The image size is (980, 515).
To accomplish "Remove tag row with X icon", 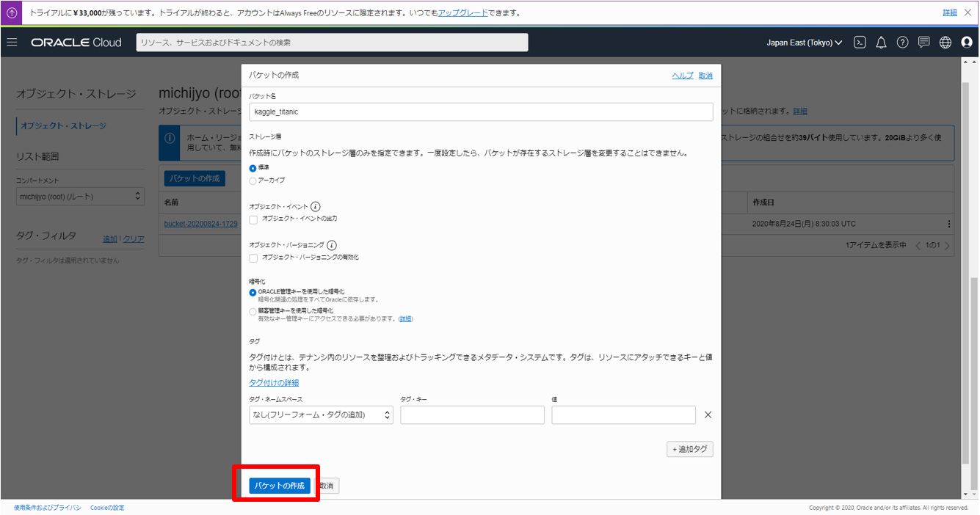I will pyautogui.click(x=708, y=414).
